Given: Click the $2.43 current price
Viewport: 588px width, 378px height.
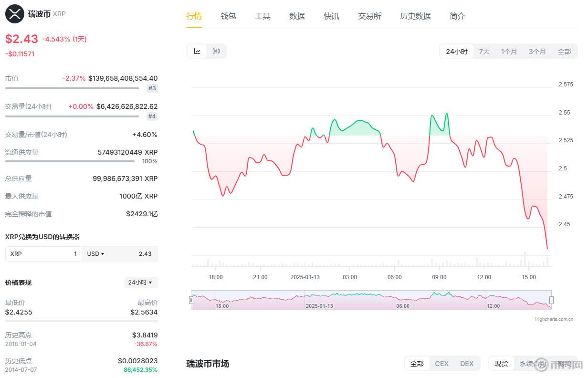Looking at the screenshot, I should [x=21, y=39].
